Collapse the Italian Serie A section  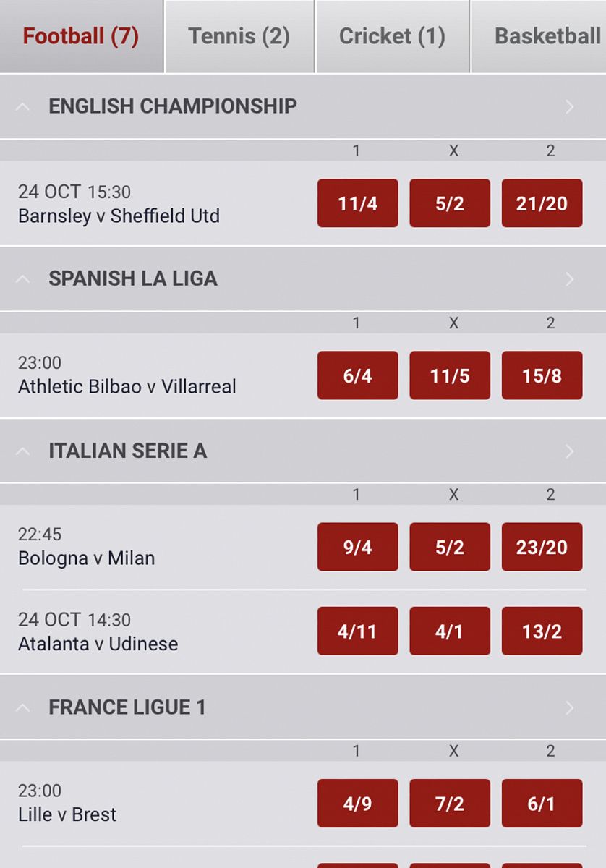click(x=23, y=451)
